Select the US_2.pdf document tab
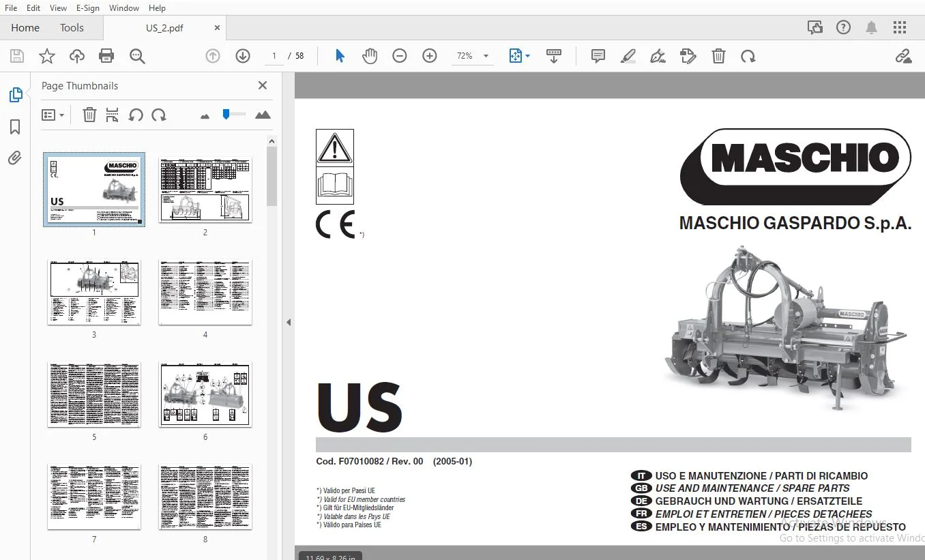The width and height of the screenshot is (925, 560). (164, 28)
